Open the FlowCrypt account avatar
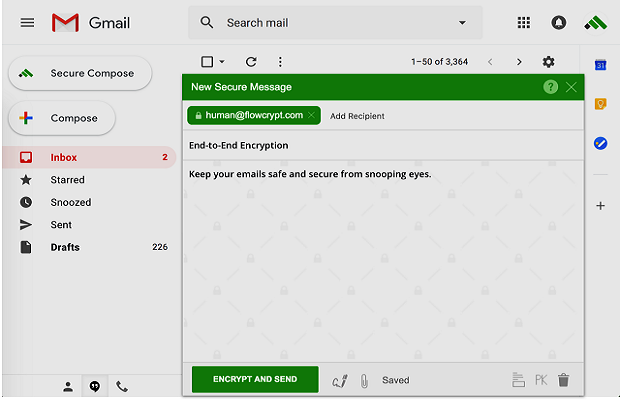 point(595,23)
